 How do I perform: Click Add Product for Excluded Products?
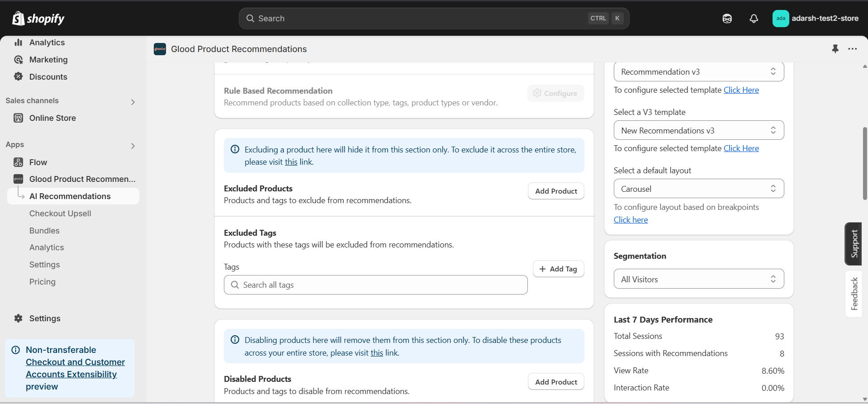tap(556, 191)
